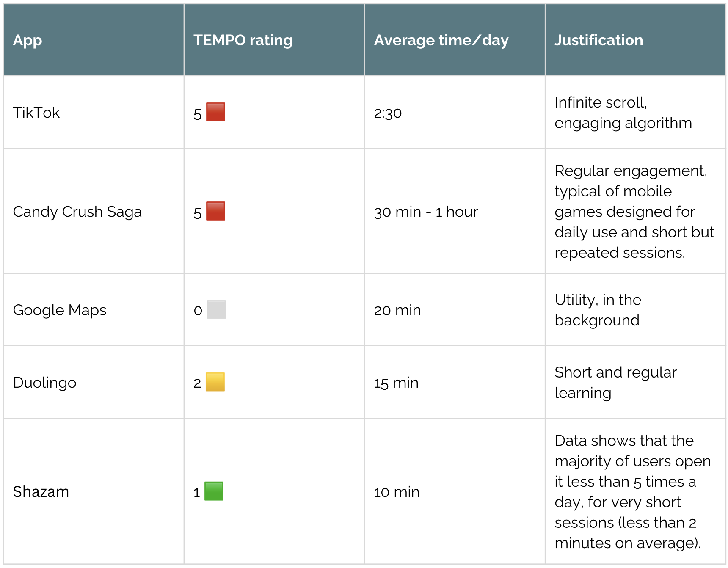Click the "App" column header

(x=28, y=40)
